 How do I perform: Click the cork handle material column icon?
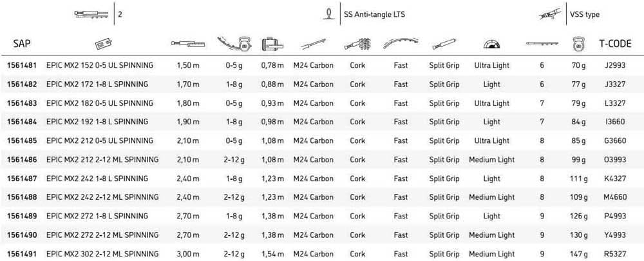pos(357,44)
